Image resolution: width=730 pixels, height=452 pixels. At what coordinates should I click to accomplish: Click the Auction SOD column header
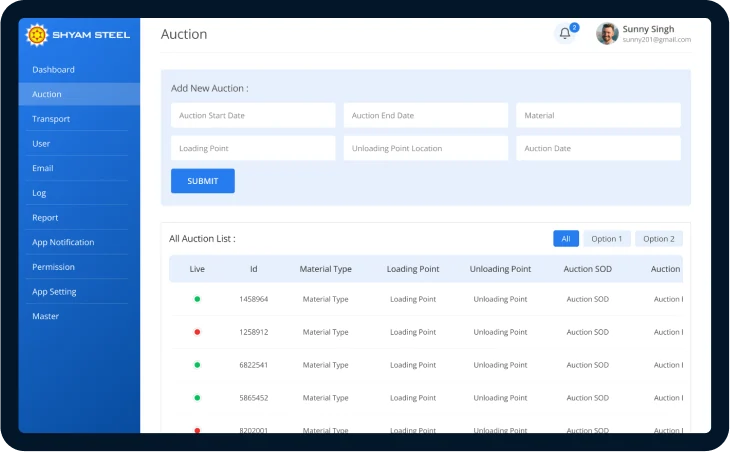tap(588, 269)
